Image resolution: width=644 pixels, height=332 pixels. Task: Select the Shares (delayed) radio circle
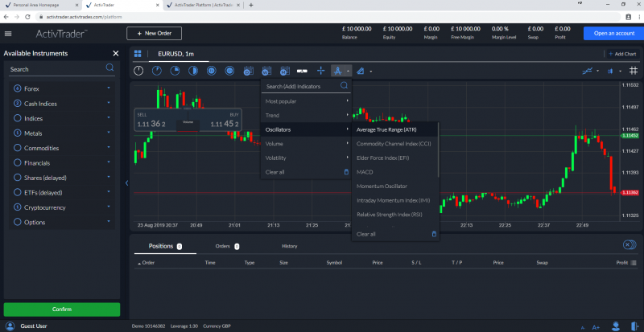point(17,178)
